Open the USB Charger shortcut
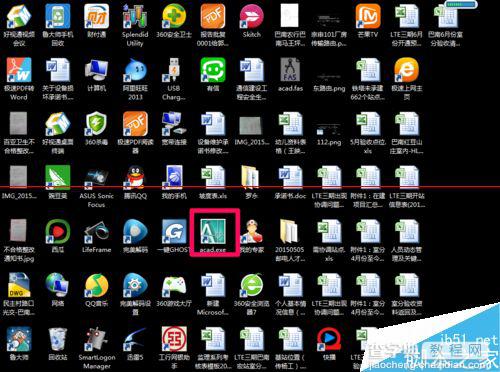Image resolution: width=500 pixels, height=372 pixels. pyautogui.click(x=174, y=69)
